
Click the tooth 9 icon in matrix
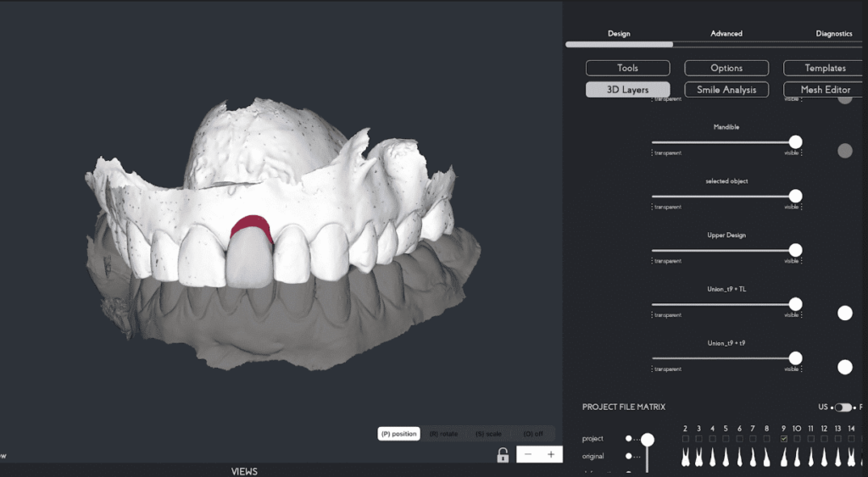tap(783, 458)
